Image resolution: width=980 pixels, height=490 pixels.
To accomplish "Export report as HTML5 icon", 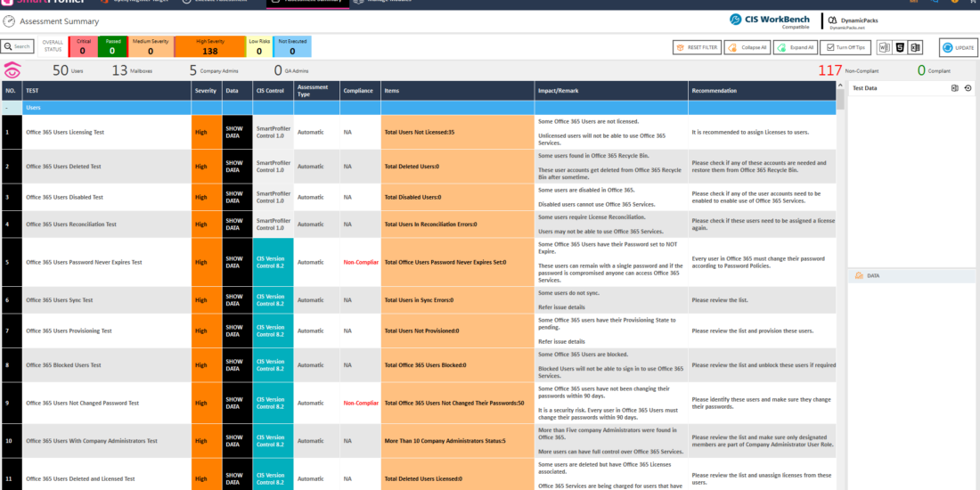I will (900, 47).
